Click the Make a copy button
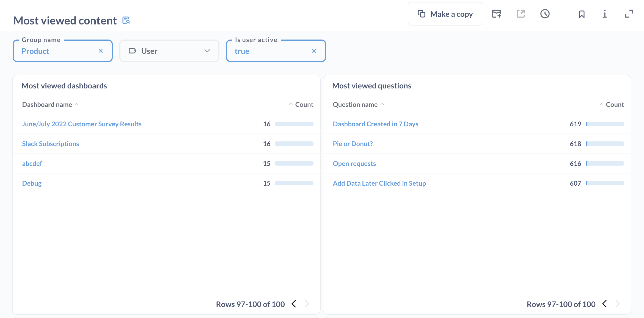 [x=445, y=14]
